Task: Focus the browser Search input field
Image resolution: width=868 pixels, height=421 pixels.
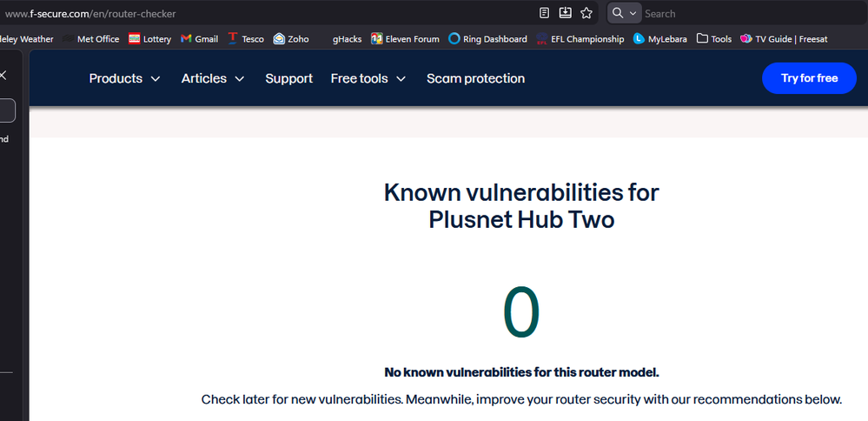Action: pos(752,13)
